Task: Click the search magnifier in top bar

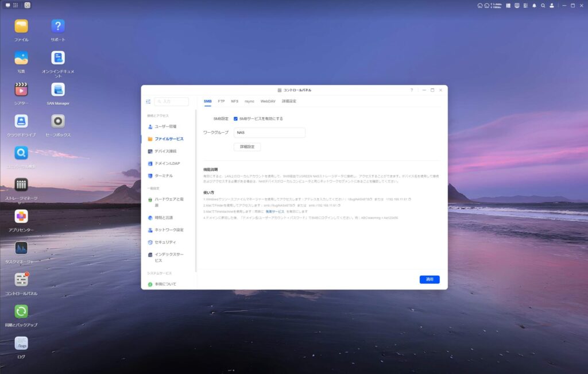Action: tap(543, 5)
